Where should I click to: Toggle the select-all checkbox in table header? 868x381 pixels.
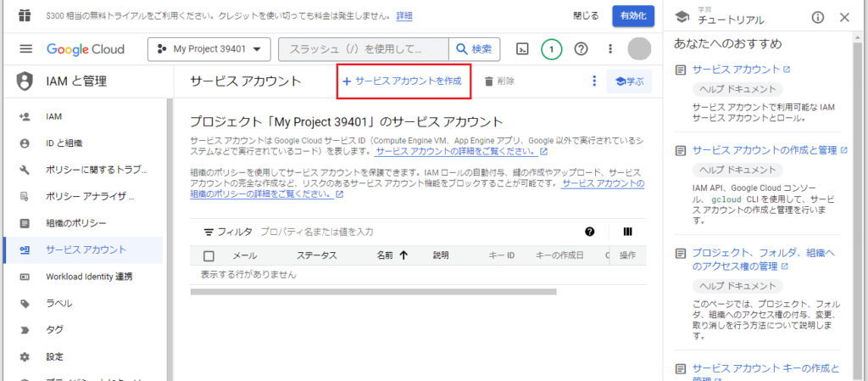209,256
